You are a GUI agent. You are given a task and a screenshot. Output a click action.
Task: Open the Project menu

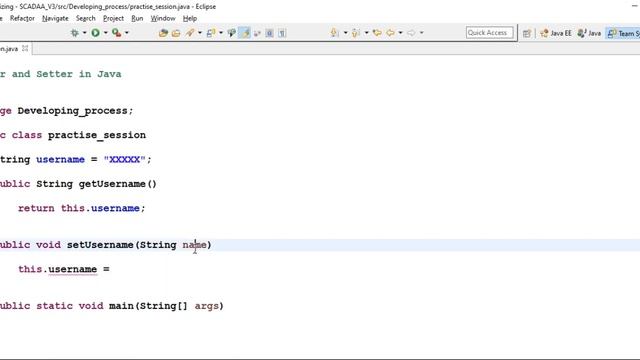pos(113,18)
